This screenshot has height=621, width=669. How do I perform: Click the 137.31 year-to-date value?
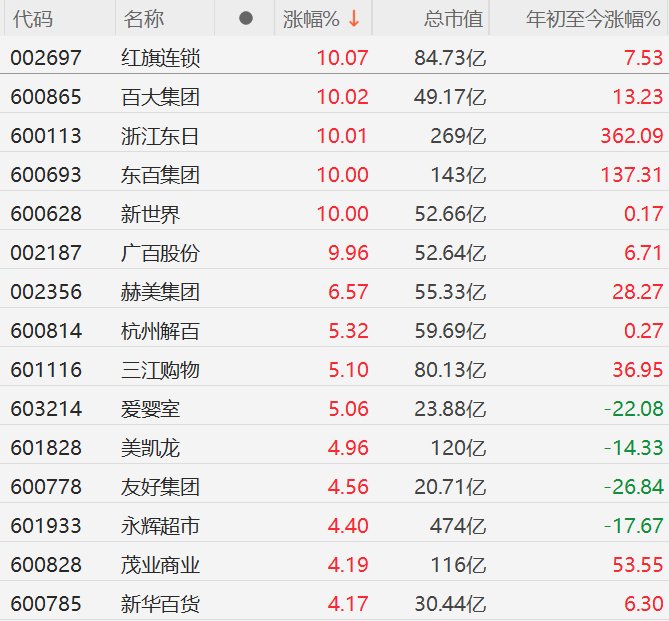pos(632,175)
